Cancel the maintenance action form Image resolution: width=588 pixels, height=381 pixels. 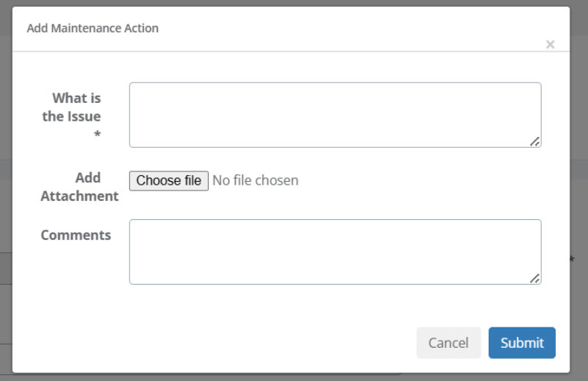(448, 343)
